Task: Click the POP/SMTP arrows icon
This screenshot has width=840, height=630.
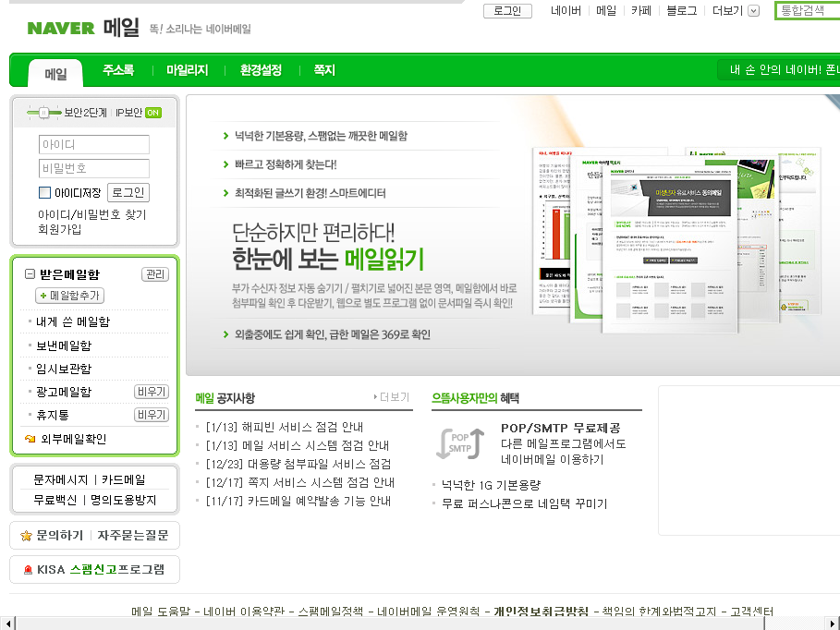Action: (x=461, y=443)
